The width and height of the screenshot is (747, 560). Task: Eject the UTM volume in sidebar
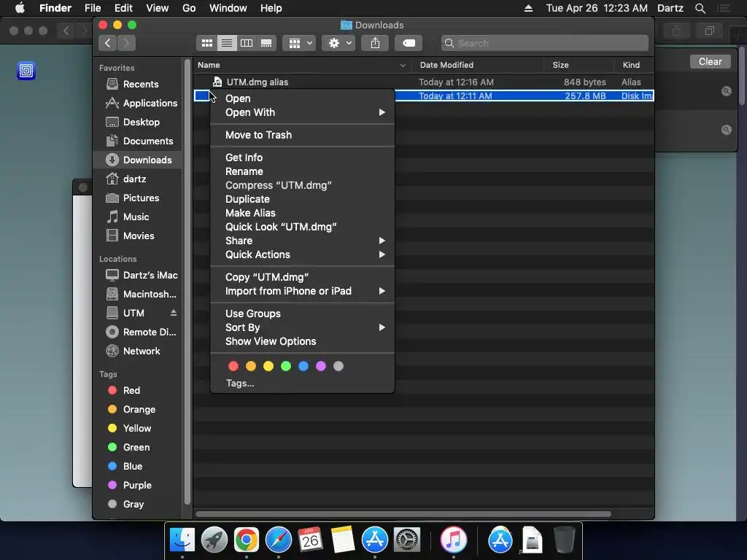174,313
